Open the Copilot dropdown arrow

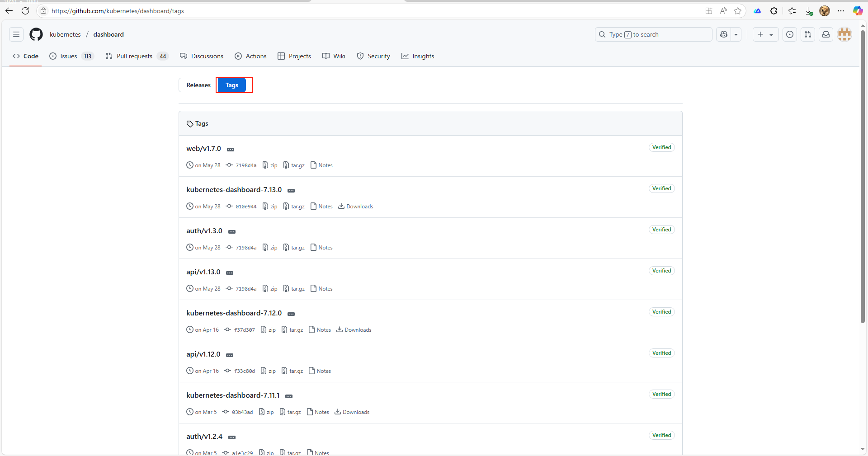click(736, 34)
